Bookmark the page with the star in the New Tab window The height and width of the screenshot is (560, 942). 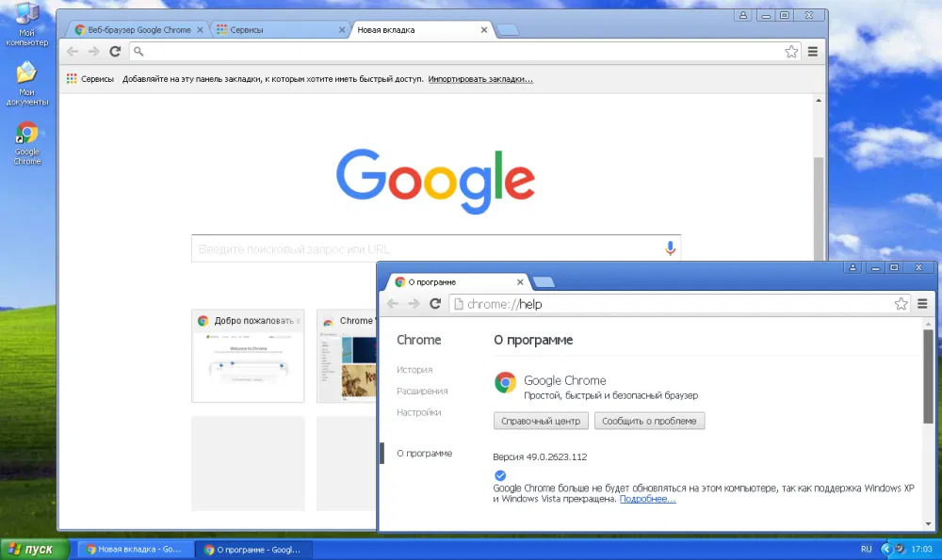pyautogui.click(x=791, y=52)
